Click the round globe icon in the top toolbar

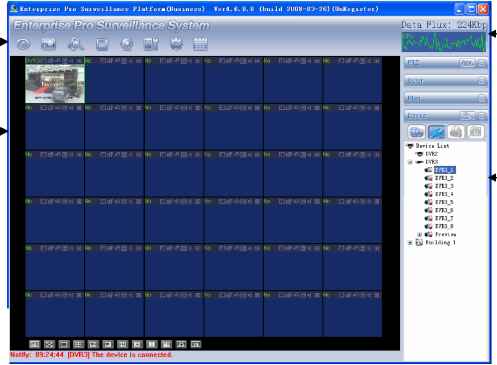[127, 44]
